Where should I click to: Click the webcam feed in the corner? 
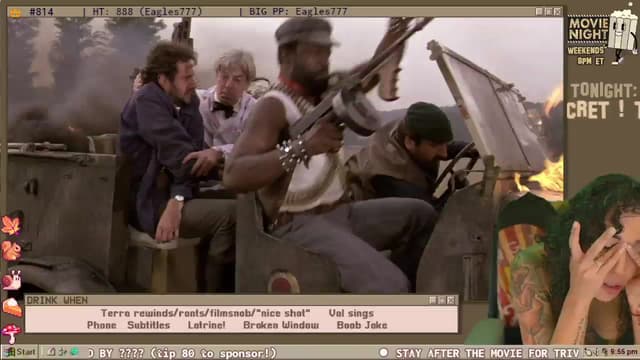tap(567, 269)
